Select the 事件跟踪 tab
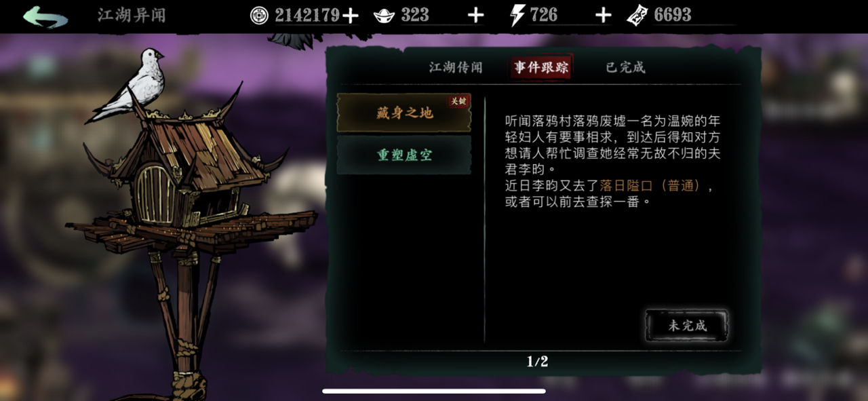 point(541,67)
